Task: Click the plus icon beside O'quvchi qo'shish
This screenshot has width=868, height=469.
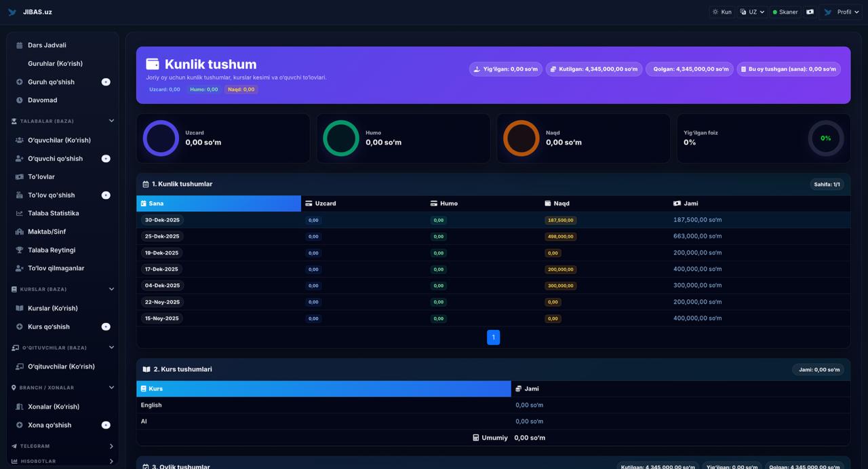Action: (106, 159)
